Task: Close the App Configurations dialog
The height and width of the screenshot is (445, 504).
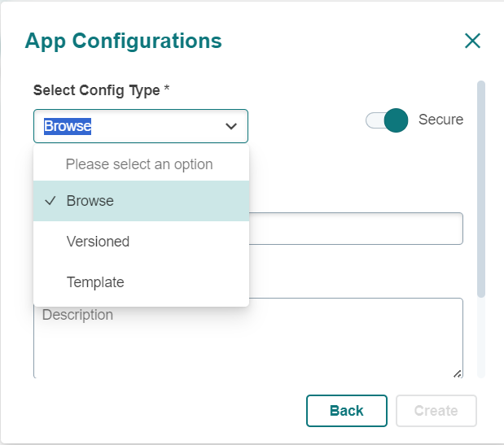Action: [472, 41]
